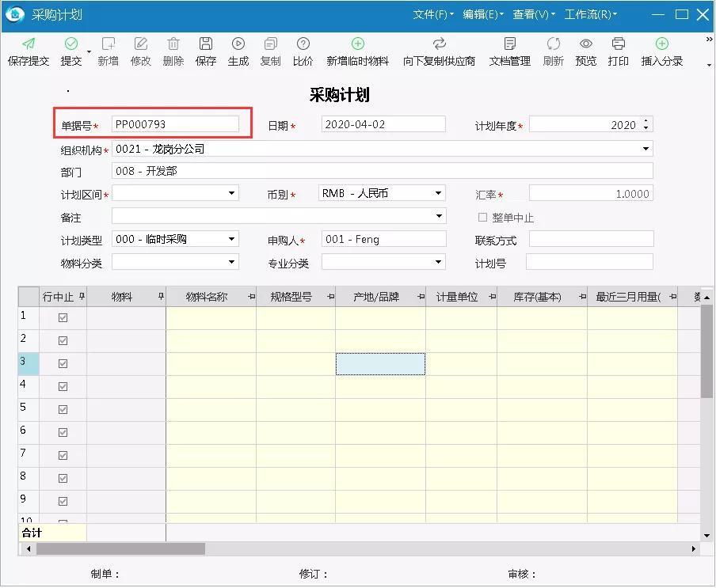Click the app logo in title bar
Viewport: 716px width, 588px height.
coord(15,14)
